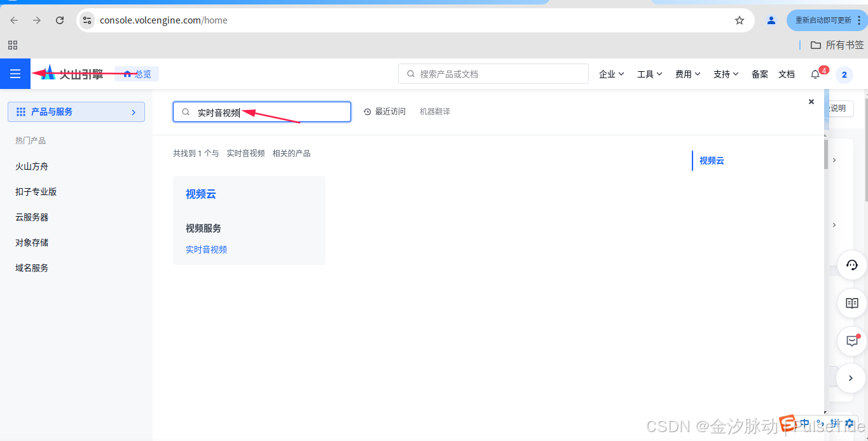Open the browser profile icon
This screenshot has height=441, width=868.
(771, 20)
